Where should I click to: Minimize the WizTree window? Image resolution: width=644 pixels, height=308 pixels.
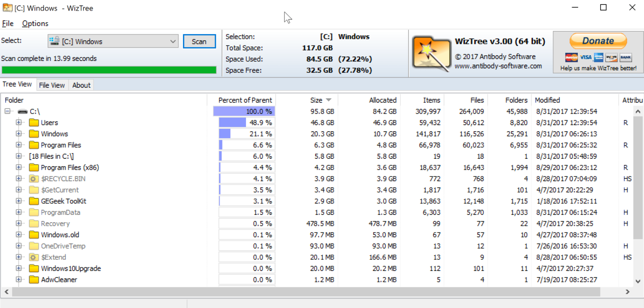pyautogui.click(x=575, y=8)
